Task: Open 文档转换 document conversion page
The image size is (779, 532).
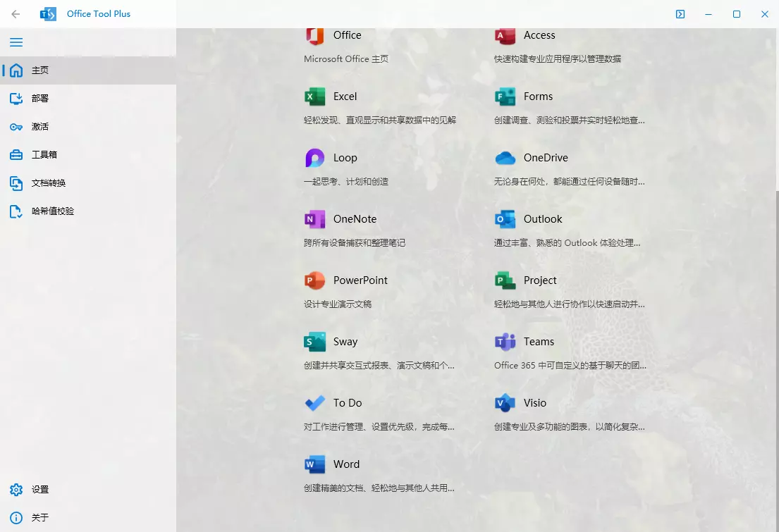Action: pyautogui.click(x=48, y=183)
